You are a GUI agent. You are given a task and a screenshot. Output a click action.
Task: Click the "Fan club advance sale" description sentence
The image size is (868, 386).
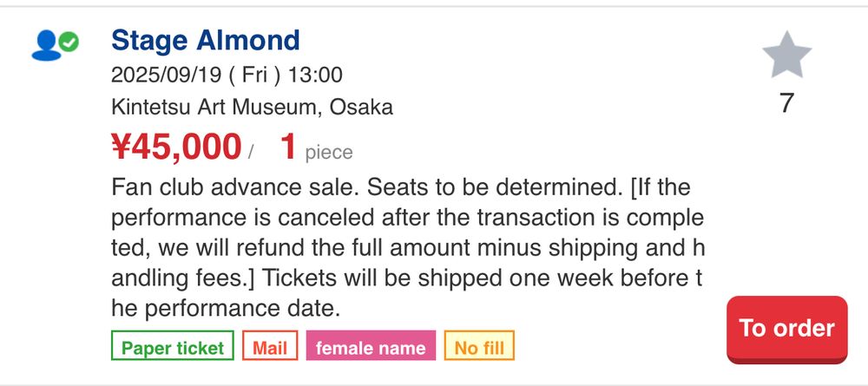pos(236,187)
